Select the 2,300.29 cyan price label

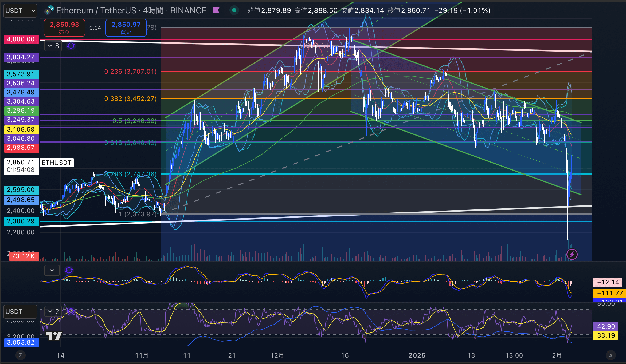coord(21,221)
